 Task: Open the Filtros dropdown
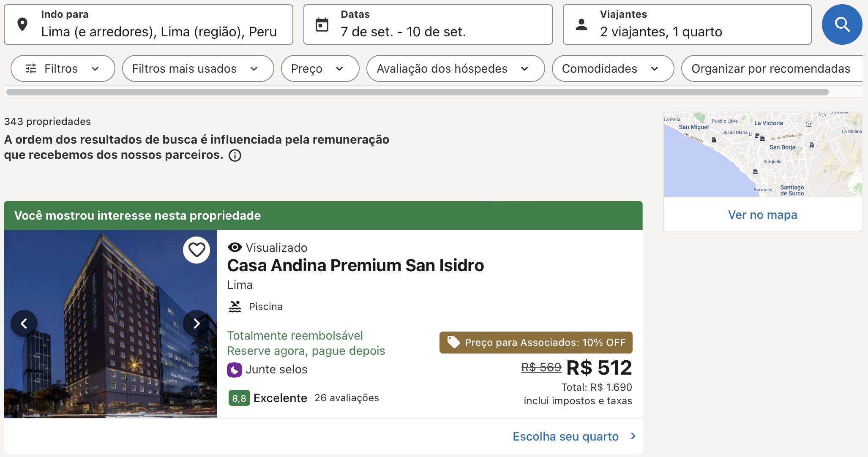(63, 68)
